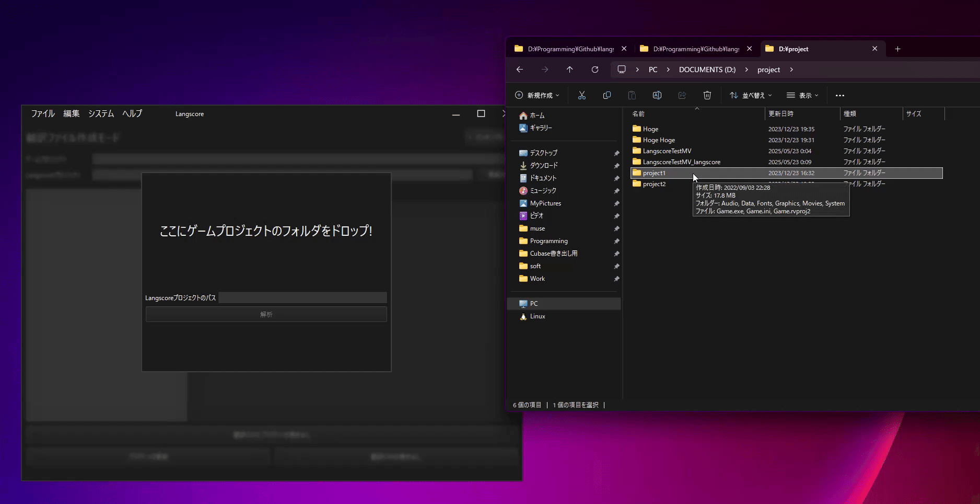The image size is (980, 504).
Task: Click the Paste icon in Explorer toolbar
Action: pos(632,95)
